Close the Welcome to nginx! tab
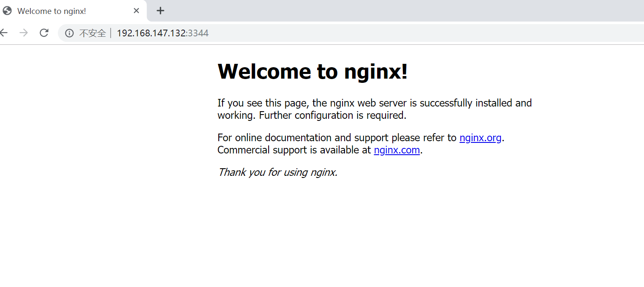The width and height of the screenshot is (644, 287). 136,11
